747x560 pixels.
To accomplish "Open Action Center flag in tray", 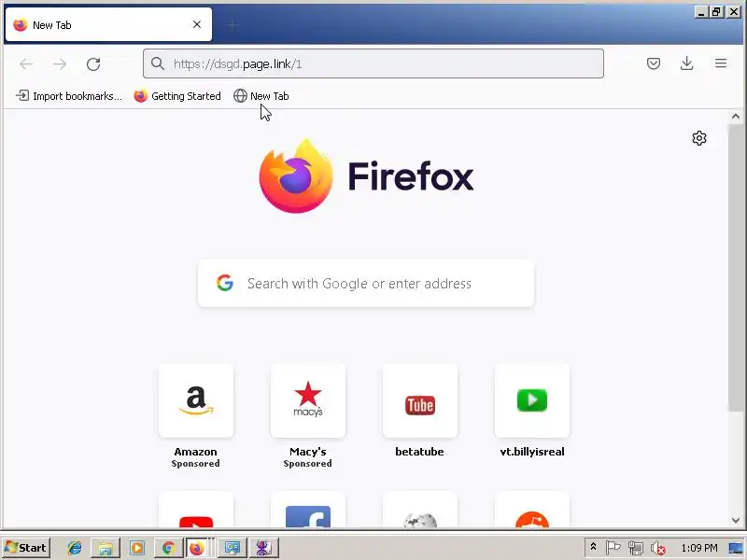I will click(613, 548).
